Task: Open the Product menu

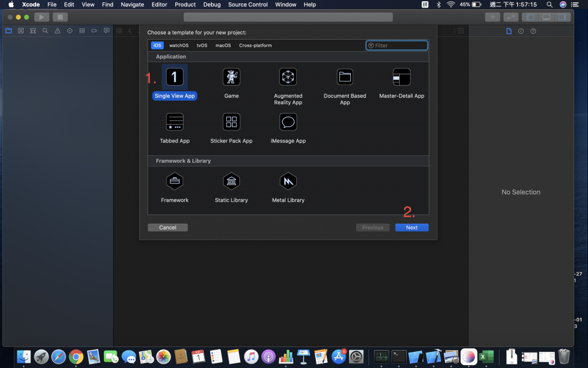Action: pos(185,5)
